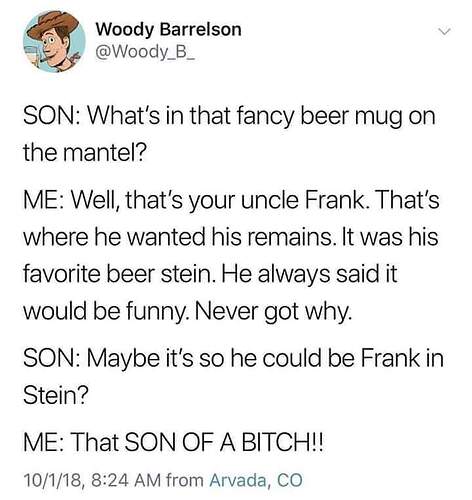
Task: Select the line "would be funny. Never got why."
Action: (x=187, y=313)
